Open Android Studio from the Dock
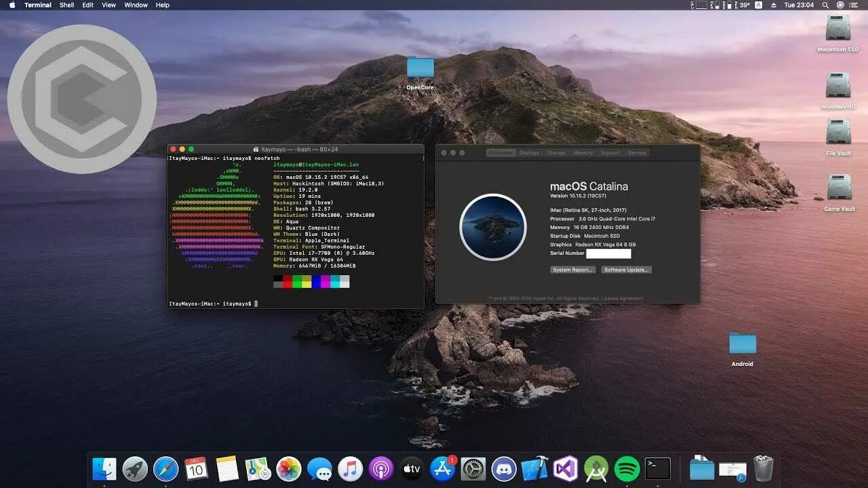Image resolution: width=868 pixels, height=488 pixels. point(596,468)
